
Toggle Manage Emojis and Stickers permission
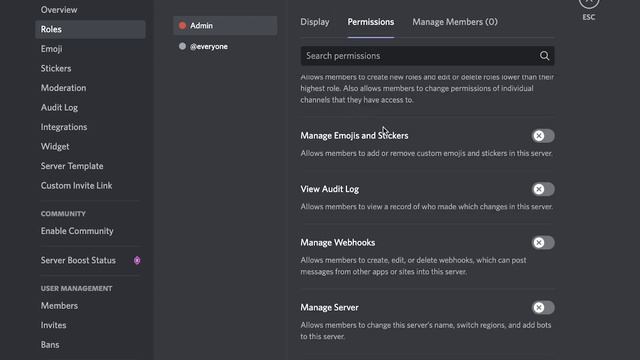[x=543, y=136]
